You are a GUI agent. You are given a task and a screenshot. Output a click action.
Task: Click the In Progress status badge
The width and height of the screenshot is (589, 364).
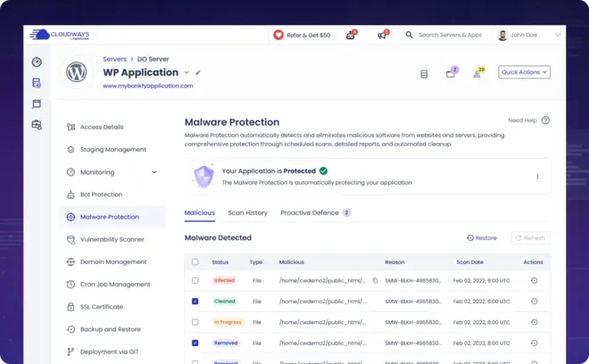click(228, 322)
